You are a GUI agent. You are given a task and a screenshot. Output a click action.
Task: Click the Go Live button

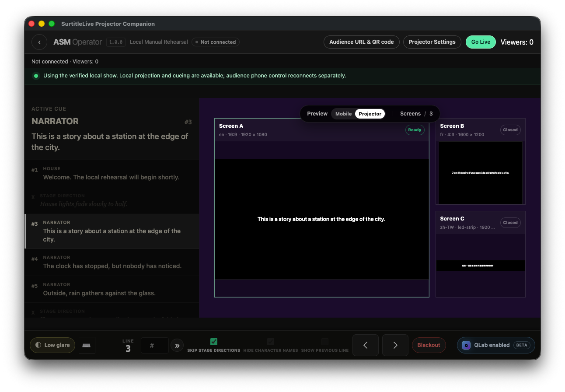[481, 42]
